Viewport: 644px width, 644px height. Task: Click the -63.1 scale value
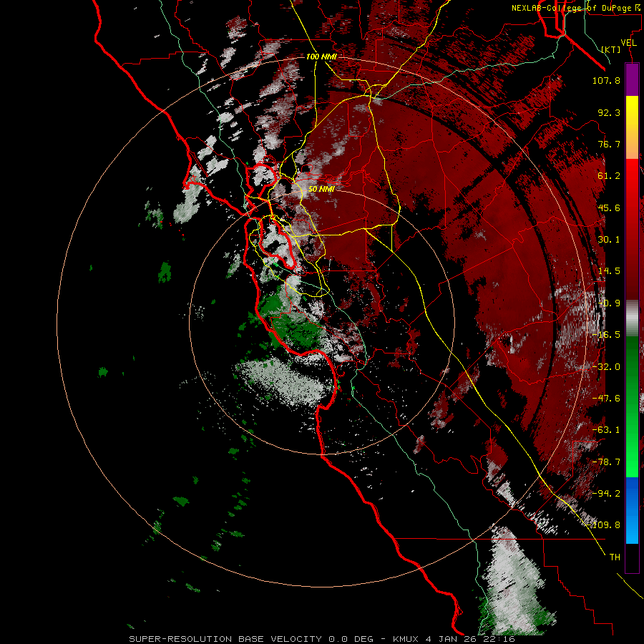606,430
